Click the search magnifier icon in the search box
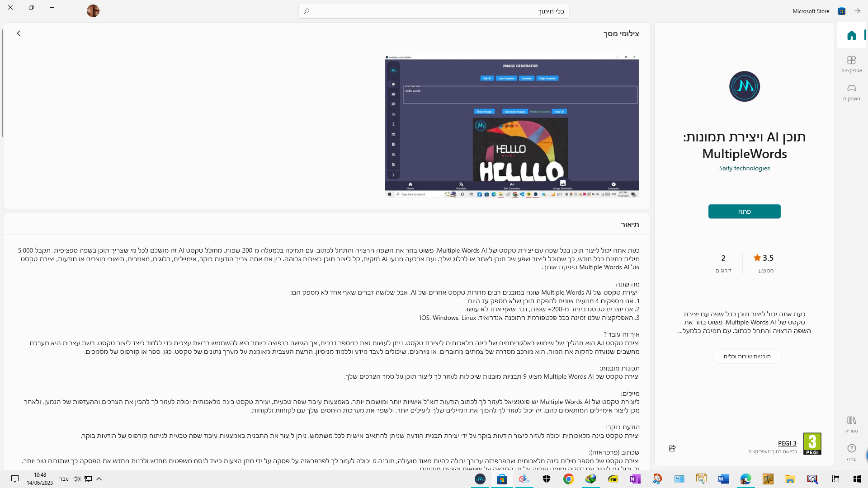The image size is (868, 488). [x=307, y=11]
